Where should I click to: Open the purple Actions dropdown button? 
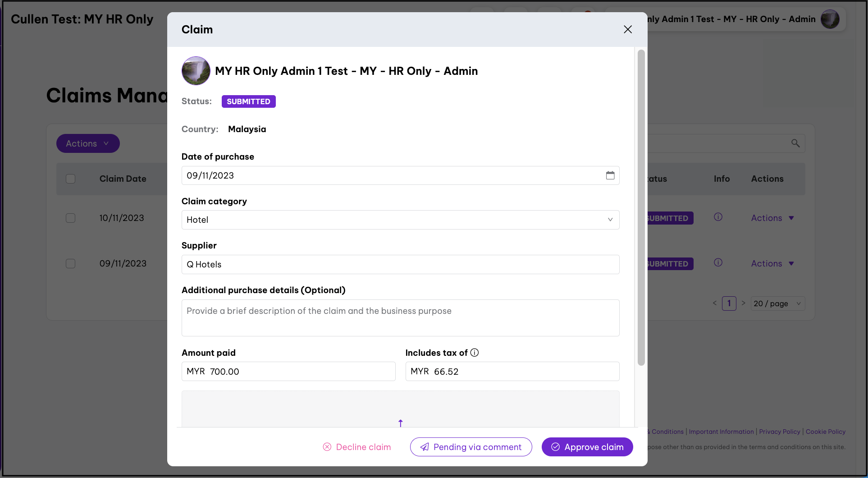click(x=88, y=143)
